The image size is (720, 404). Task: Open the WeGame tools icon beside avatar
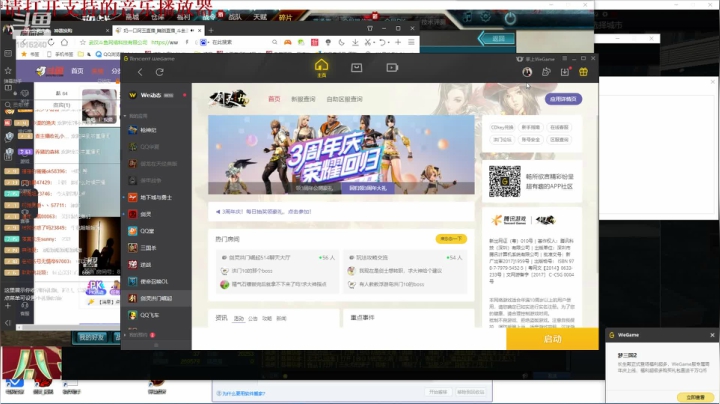click(x=546, y=72)
